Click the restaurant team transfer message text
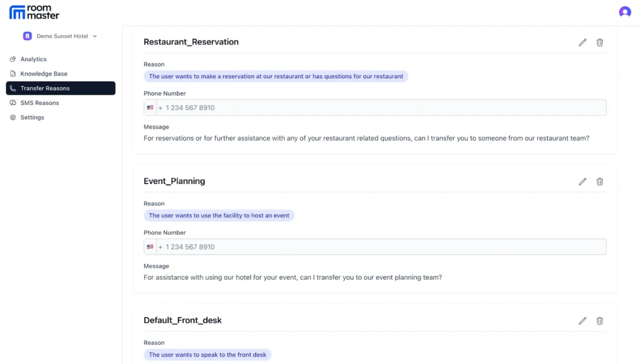641x364 pixels. tap(366, 138)
